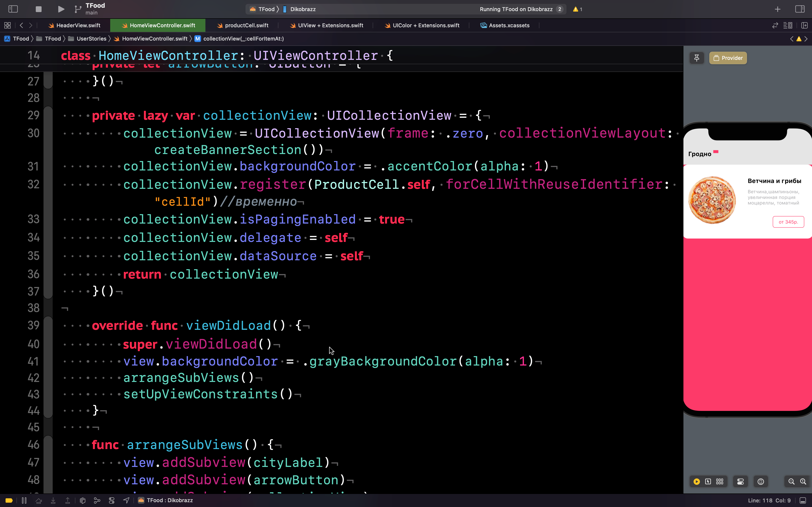Click the Provider button above the preview

point(728,58)
